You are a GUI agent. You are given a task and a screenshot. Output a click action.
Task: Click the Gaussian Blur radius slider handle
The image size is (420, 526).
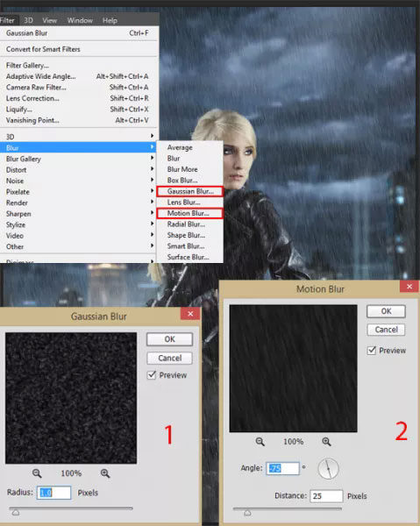[x=16, y=513]
